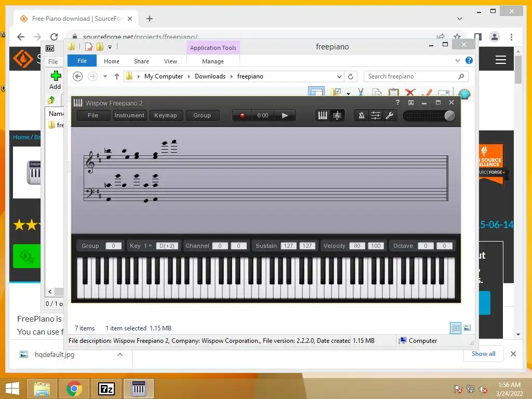Click the Freepiano title bar piano icon
Image resolution: width=532 pixels, height=399 pixels.
pyautogui.click(x=78, y=103)
